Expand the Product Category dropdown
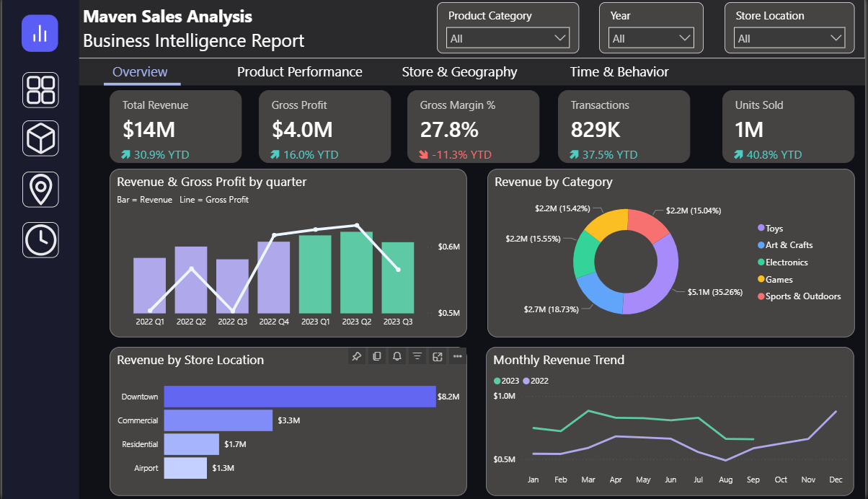 click(508, 38)
